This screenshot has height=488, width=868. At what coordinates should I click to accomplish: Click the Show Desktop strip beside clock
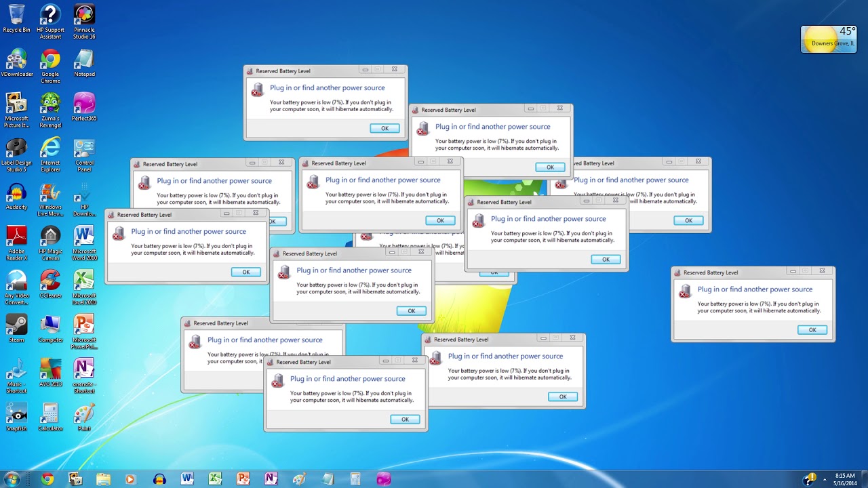865,479
